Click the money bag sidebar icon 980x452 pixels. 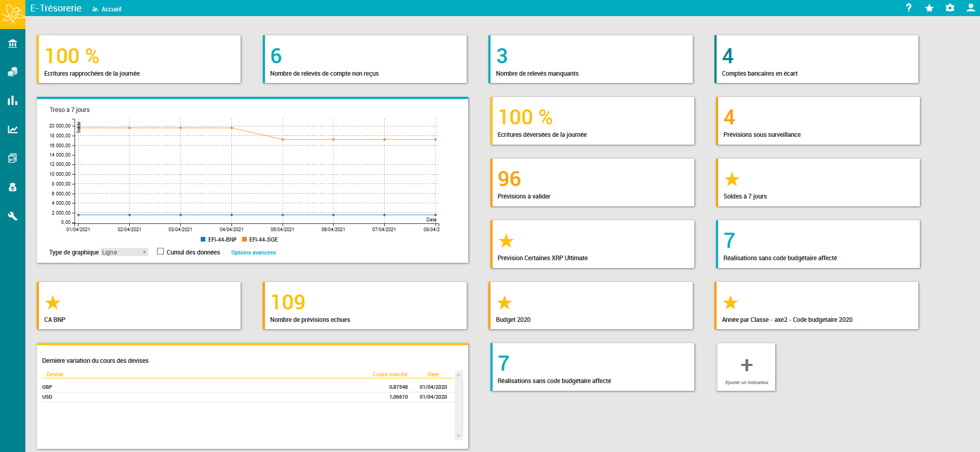coord(12,187)
